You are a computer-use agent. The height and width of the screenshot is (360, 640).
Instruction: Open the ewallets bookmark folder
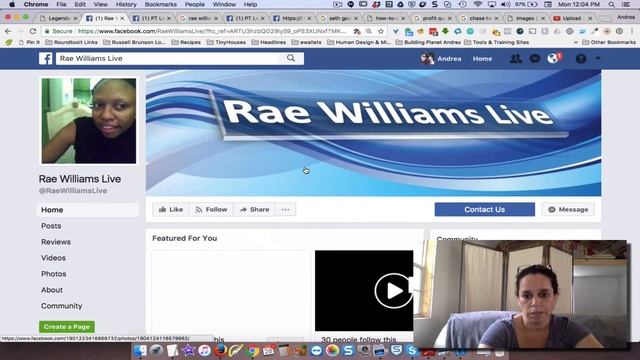306,42
